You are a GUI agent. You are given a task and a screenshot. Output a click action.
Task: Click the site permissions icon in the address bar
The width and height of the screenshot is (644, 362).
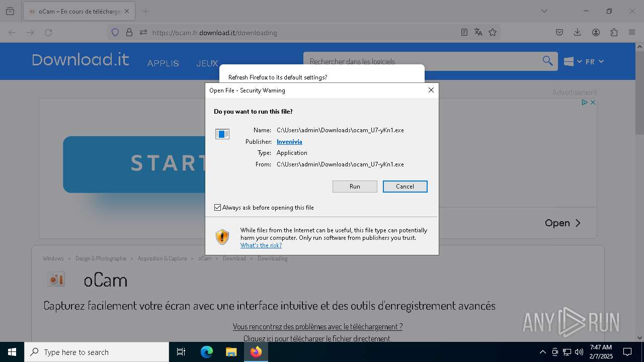143,32
